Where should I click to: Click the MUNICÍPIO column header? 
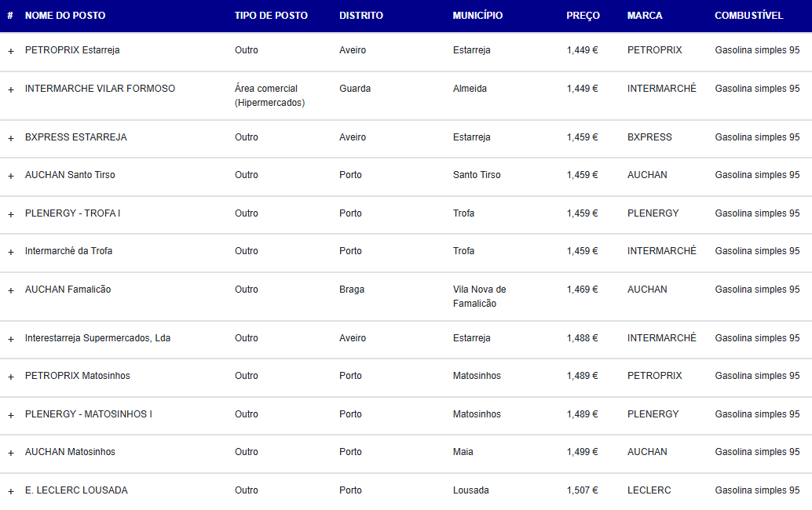pyautogui.click(x=477, y=16)
